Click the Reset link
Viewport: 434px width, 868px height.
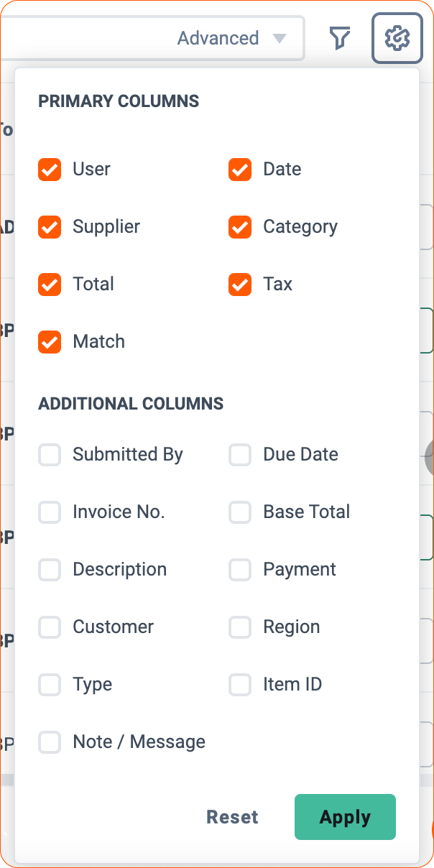click(232, 817)
